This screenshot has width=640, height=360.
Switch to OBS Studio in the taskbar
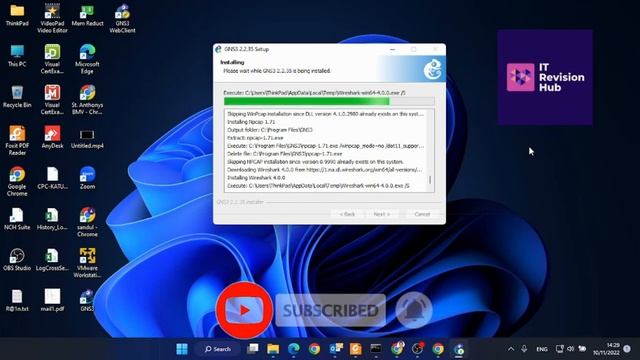[x=418, y=349]
